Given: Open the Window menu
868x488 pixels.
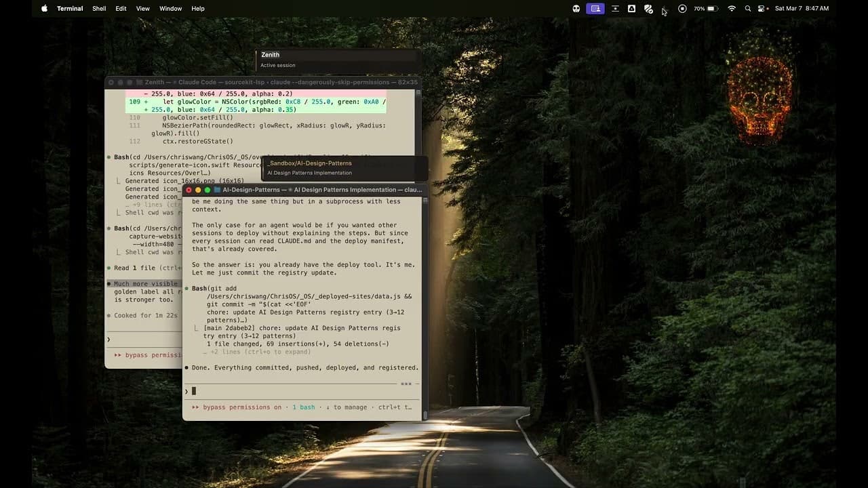Looking at the screenshot, I should (170, 8).
